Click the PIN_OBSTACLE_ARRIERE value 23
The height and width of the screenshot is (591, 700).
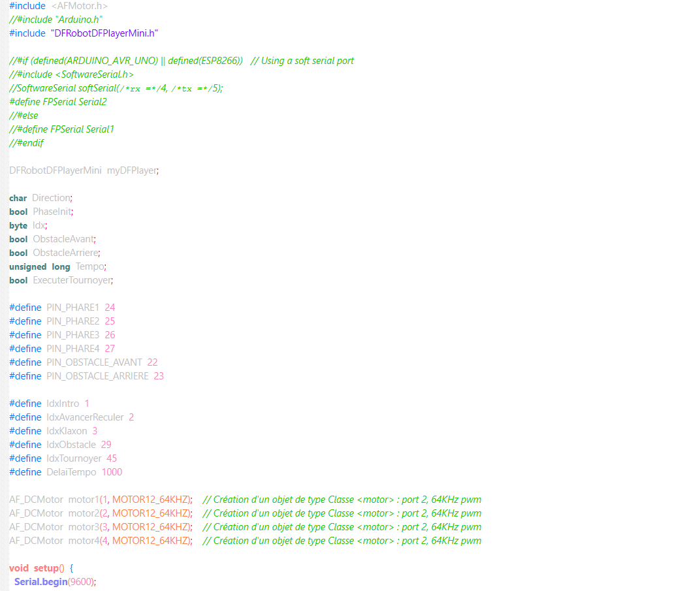(159, 376)
